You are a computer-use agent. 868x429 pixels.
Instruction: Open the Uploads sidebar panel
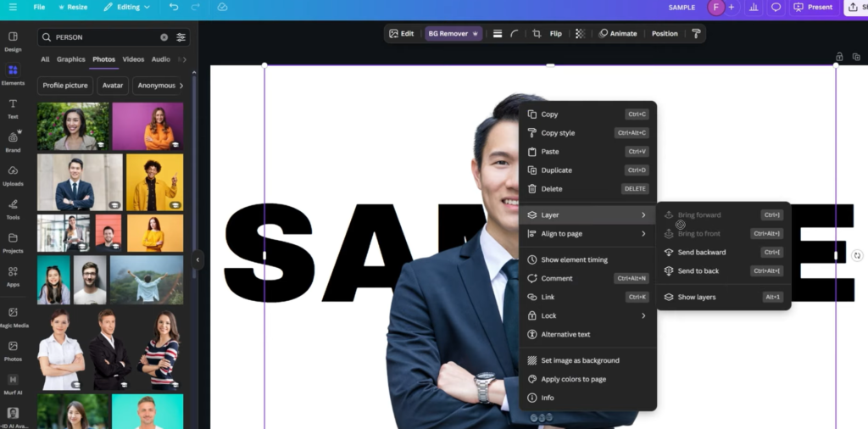pyautogui.click(x=13, y=175)
